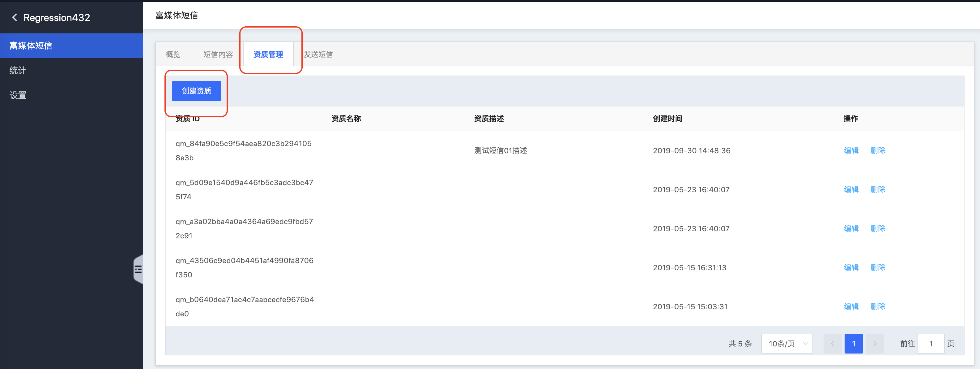This screenshot has height=369, width=980.
Task: Go to previous page arrow
Action: coord(833,344)
